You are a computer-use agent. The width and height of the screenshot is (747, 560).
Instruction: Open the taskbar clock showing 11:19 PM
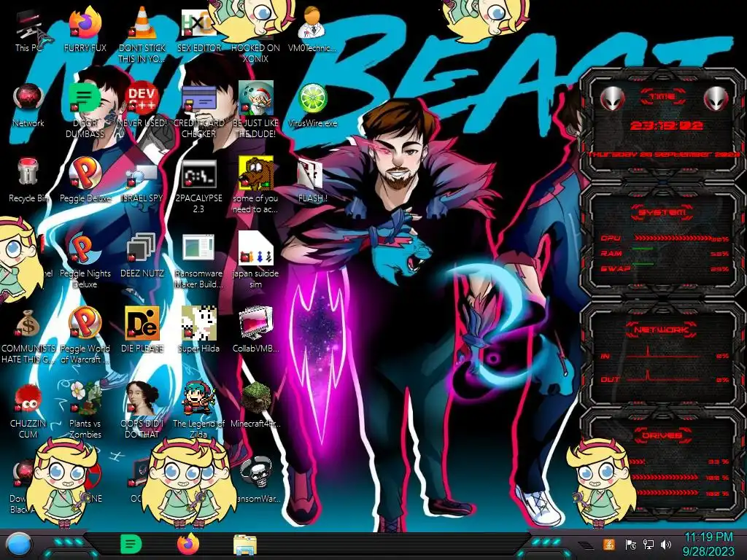tap(708, 544)
